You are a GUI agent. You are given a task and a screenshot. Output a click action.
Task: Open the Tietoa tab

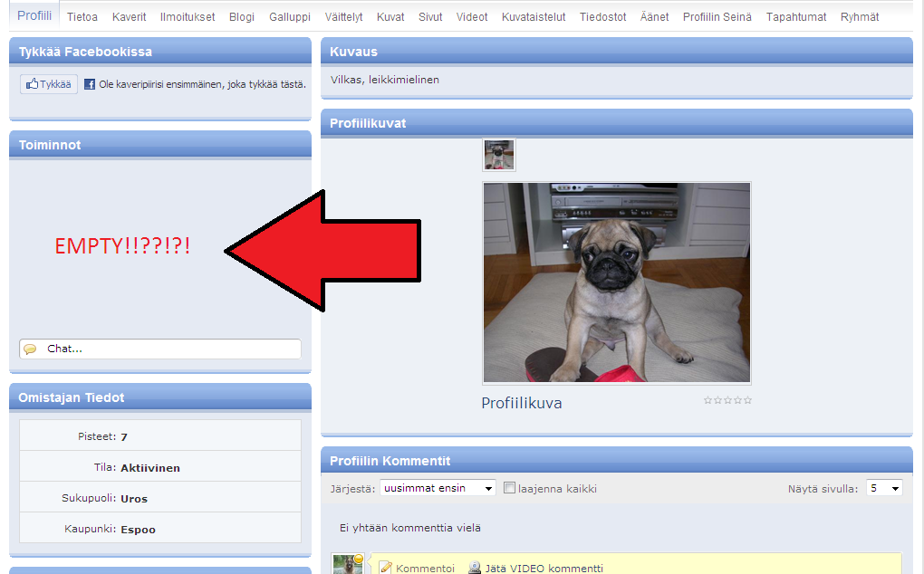pyautogui.click(x=82, y=17)
